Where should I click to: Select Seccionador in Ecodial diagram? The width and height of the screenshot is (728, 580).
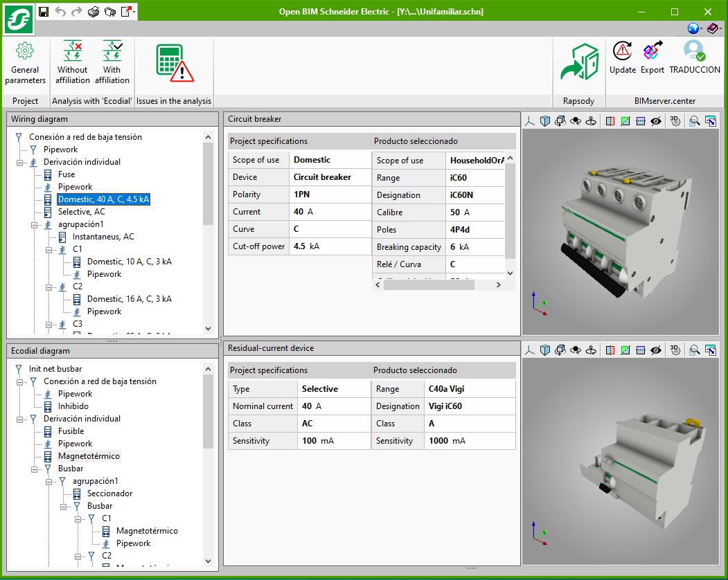pyautogui.click(x=109, y=493)
